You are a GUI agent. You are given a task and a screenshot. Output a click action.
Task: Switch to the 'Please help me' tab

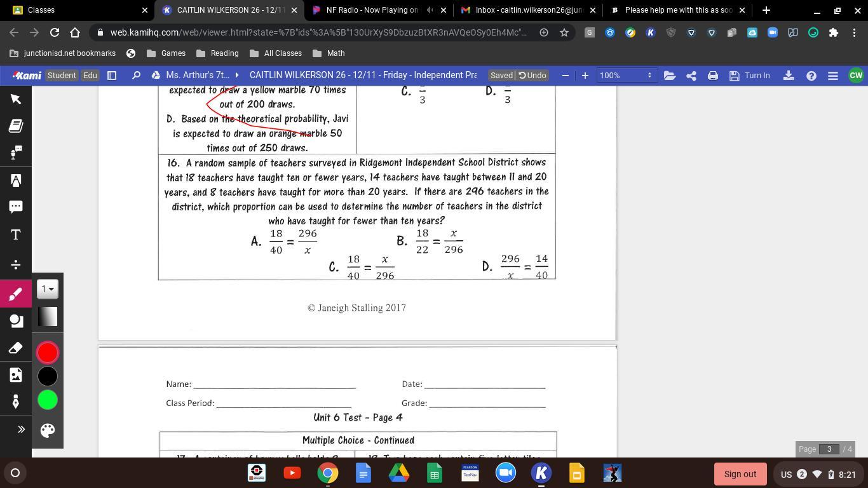point(677,10)
